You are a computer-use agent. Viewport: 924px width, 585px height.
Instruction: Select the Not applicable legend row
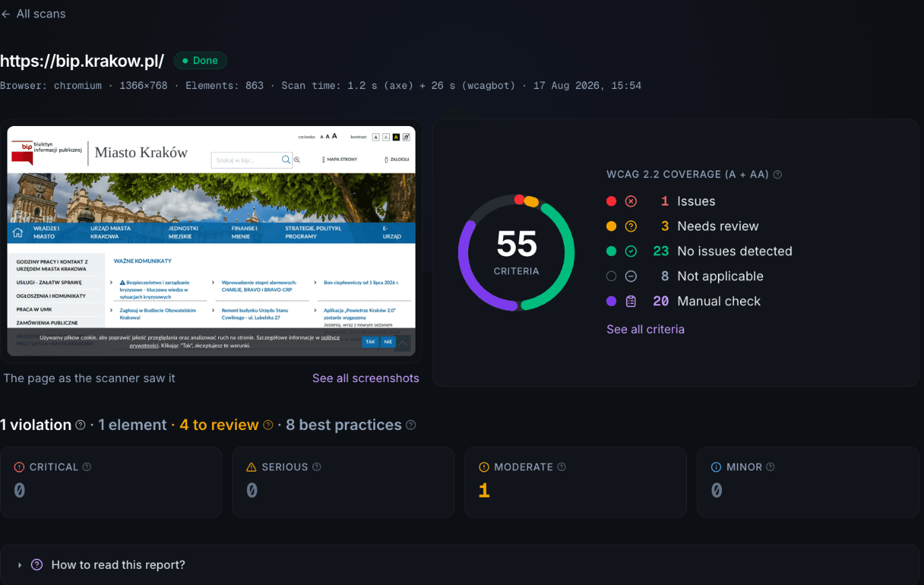tap(685, 276)
